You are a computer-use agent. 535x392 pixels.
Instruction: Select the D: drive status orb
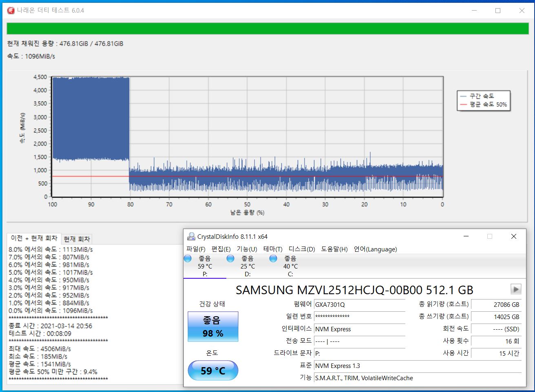click(230, 258)
